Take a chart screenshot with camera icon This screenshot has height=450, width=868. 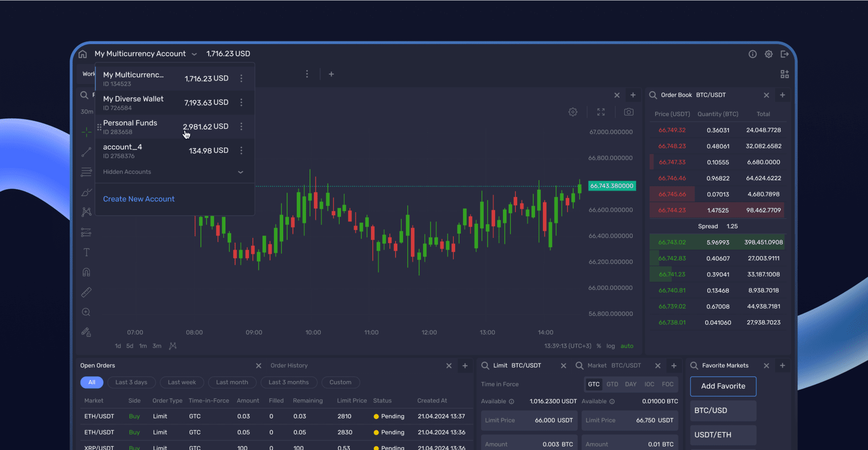(628, 112)
